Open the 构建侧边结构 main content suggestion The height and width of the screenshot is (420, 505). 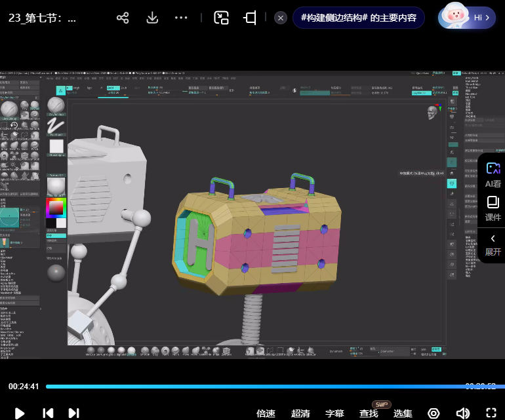point(358,18)
